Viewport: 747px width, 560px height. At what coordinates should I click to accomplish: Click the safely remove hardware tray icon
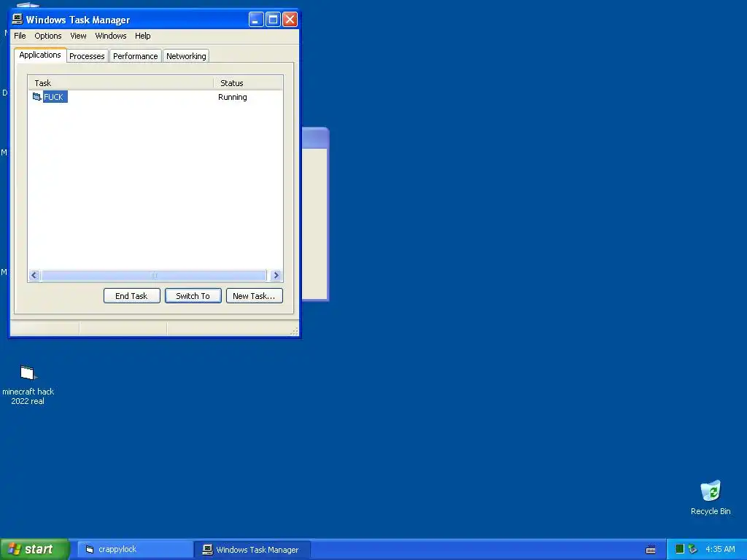tap(693, 549)
